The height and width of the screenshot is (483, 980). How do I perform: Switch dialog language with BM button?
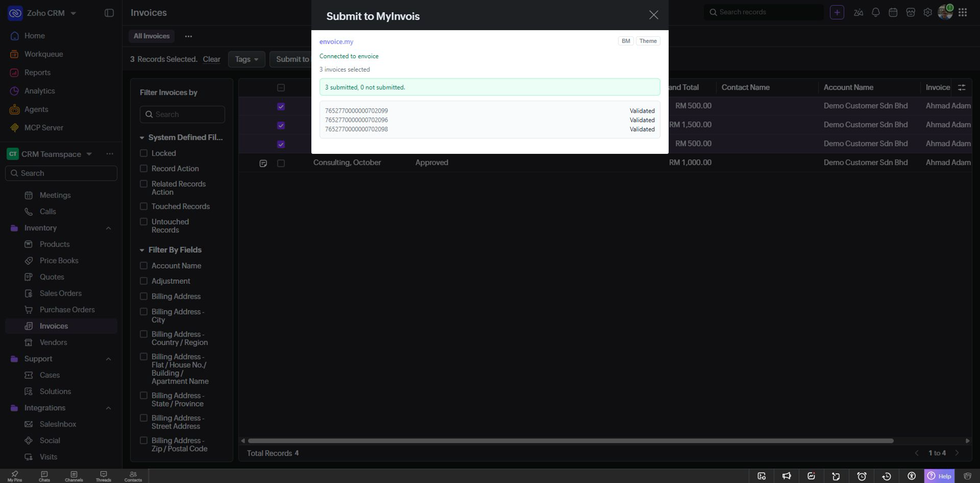[625, 41]
